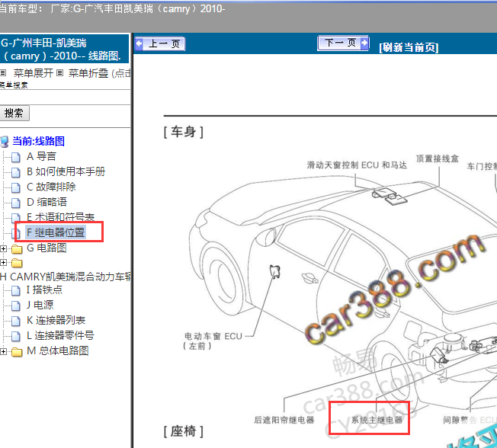
Task: Select root node 当前:线路图
Action: coord(38,141)
